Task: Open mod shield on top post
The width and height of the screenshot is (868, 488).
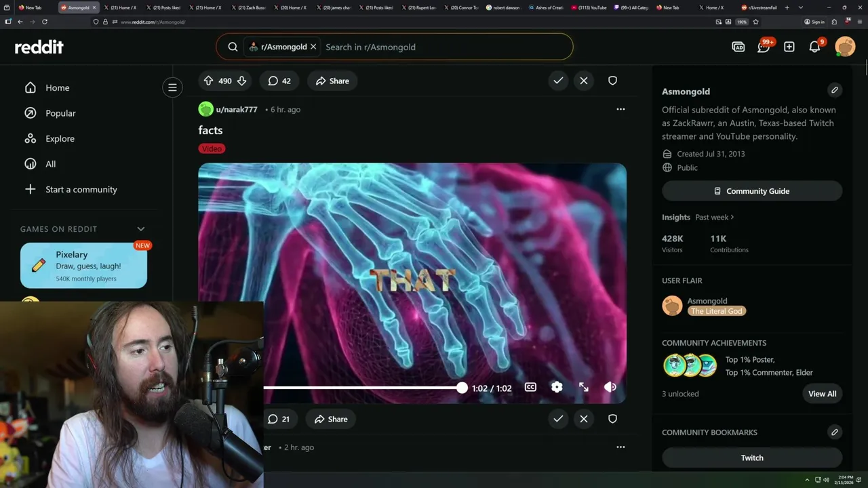Action: coord(612,81)
